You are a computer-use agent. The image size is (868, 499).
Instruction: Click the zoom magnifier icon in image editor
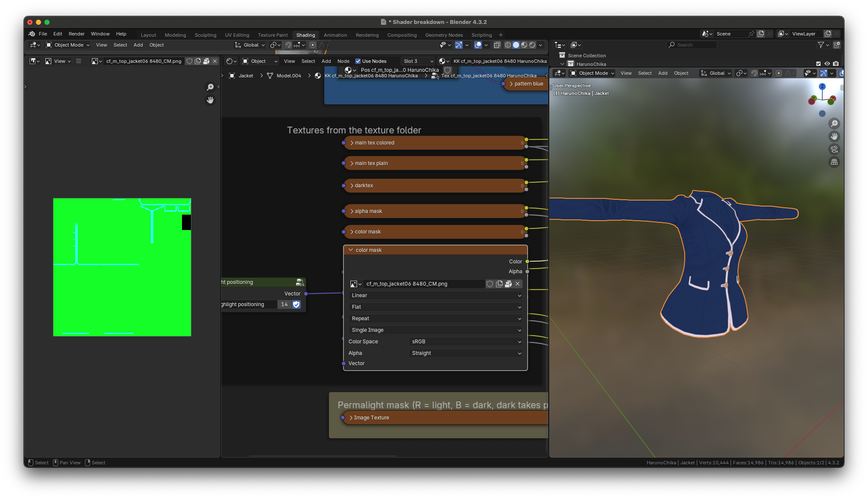coord(210,87)
